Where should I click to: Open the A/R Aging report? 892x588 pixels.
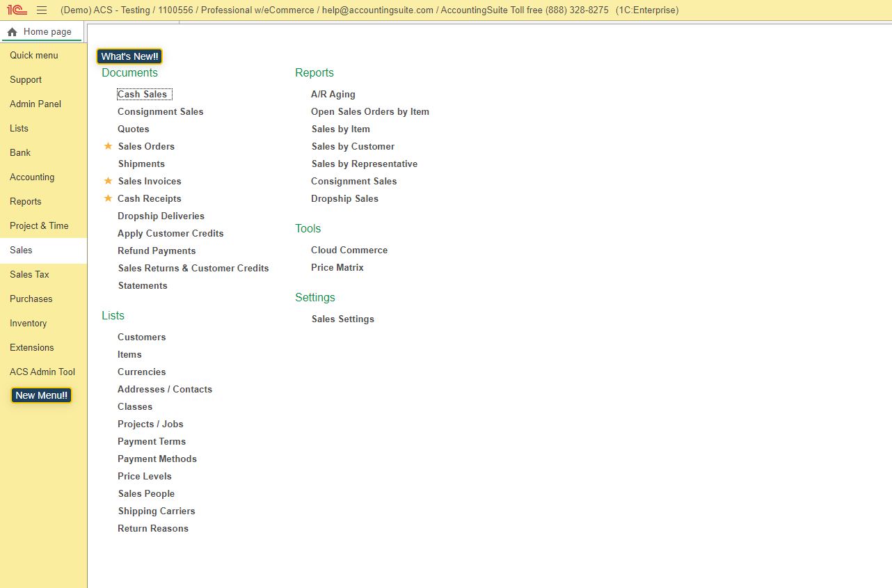[333, 95]
